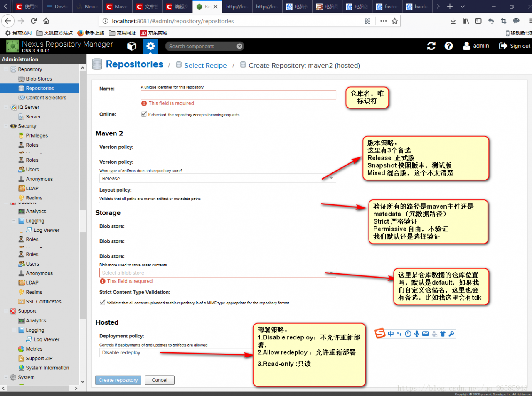
Task: Clear the Search components field
Action: tap(239, 46)
